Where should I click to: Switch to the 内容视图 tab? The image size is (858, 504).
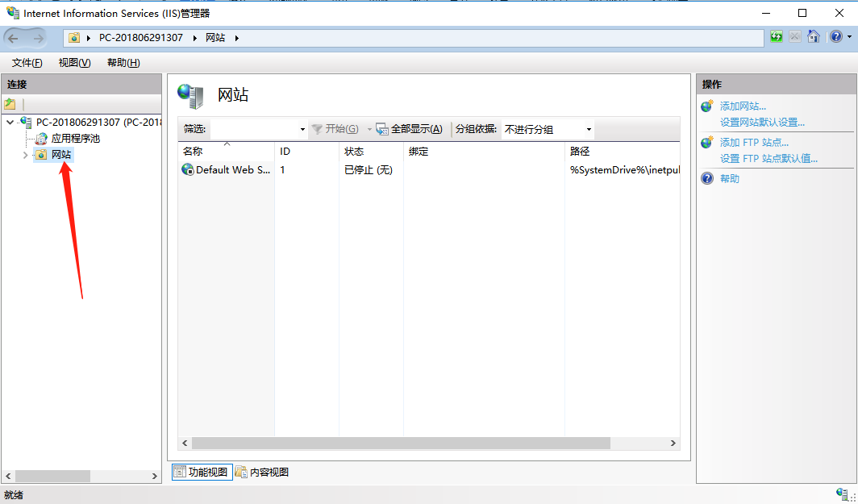click(x=260, y=471)
